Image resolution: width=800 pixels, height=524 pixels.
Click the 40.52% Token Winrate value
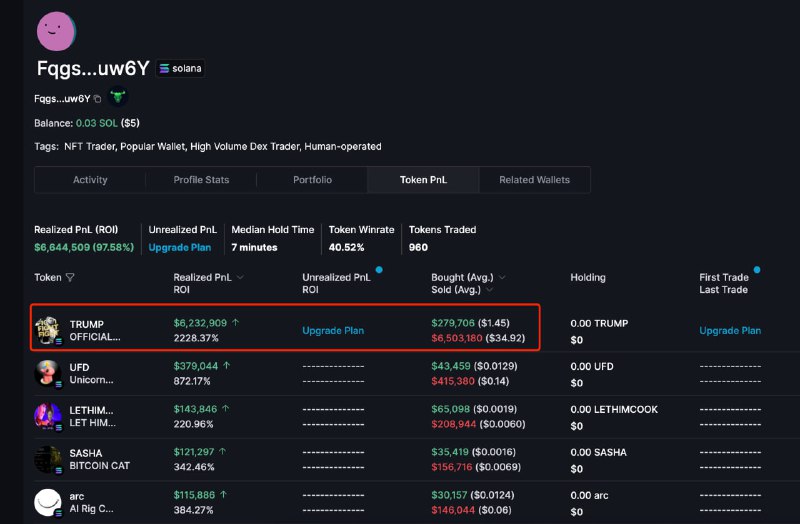point(346,247)
